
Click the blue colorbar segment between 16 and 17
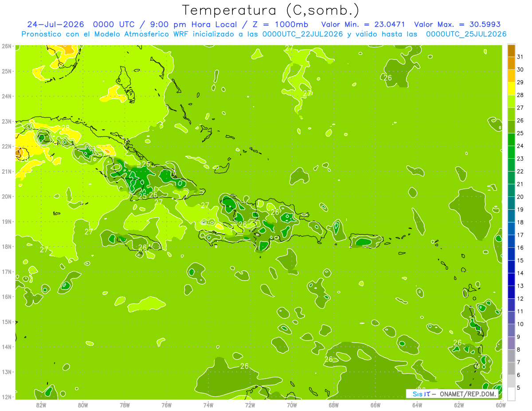511,241
